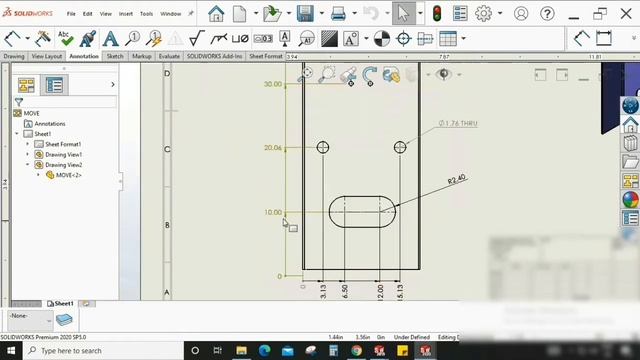Pin the SOLIDWORKS menu bar
Image resolution: width=640 pixels, height=360 pixels.
(x=191, y=13)
